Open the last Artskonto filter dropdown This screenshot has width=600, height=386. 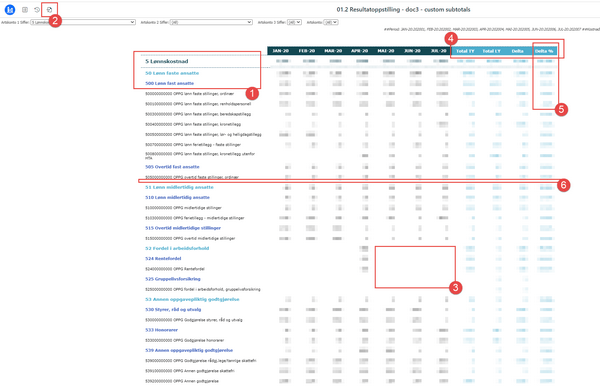[331, 22]
